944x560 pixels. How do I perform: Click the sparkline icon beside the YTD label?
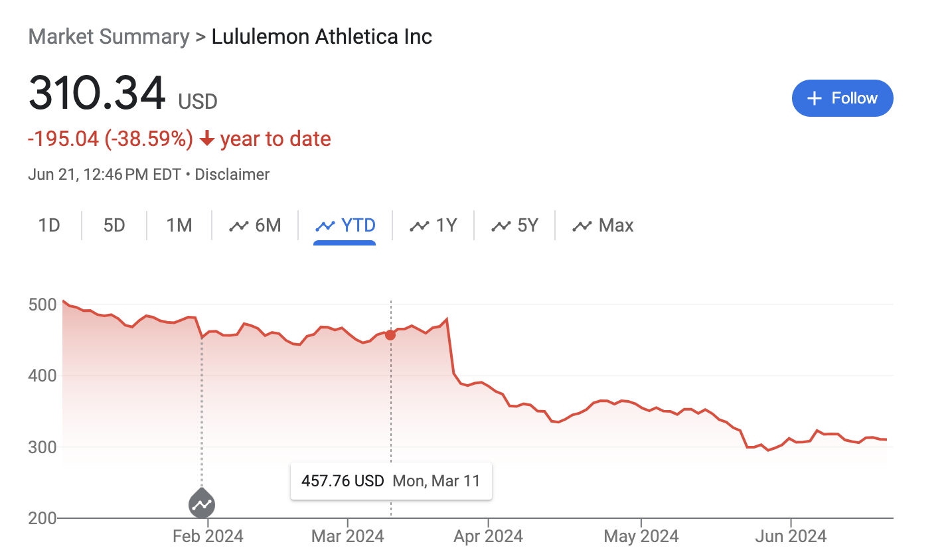(325, 225)
